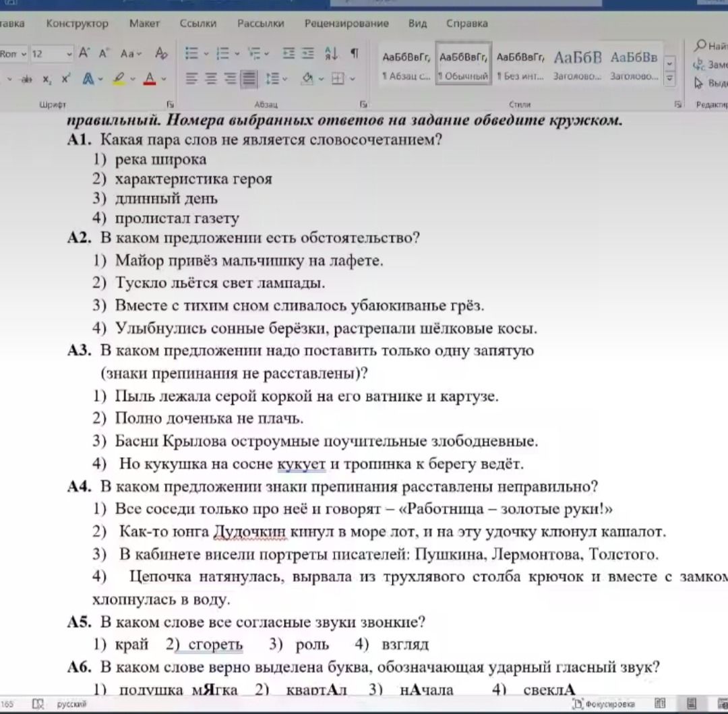Click the subscript icon
This screenshot has height=714, width=728.
(x=47, y=80)
